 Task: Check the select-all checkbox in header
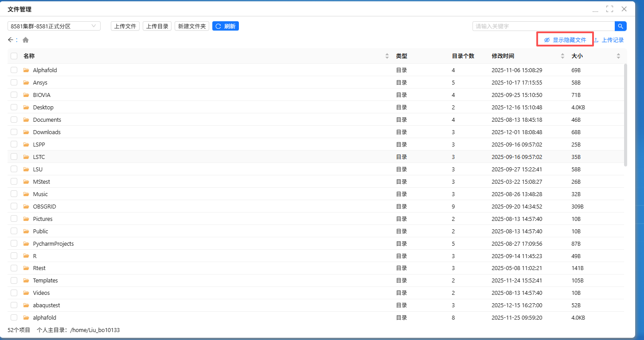(14, 56)
